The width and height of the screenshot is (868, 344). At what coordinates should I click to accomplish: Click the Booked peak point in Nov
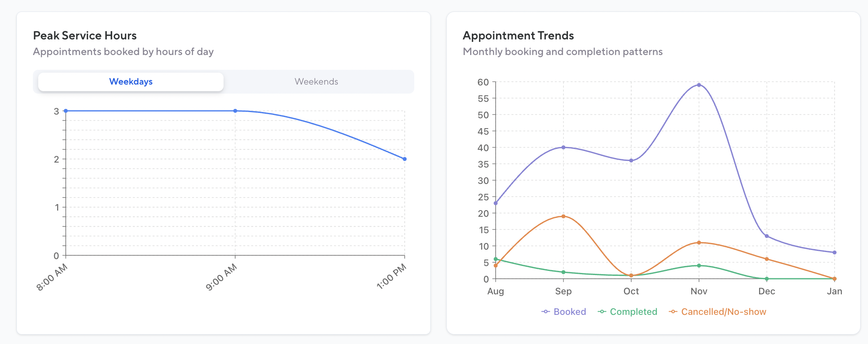point(699,85)
